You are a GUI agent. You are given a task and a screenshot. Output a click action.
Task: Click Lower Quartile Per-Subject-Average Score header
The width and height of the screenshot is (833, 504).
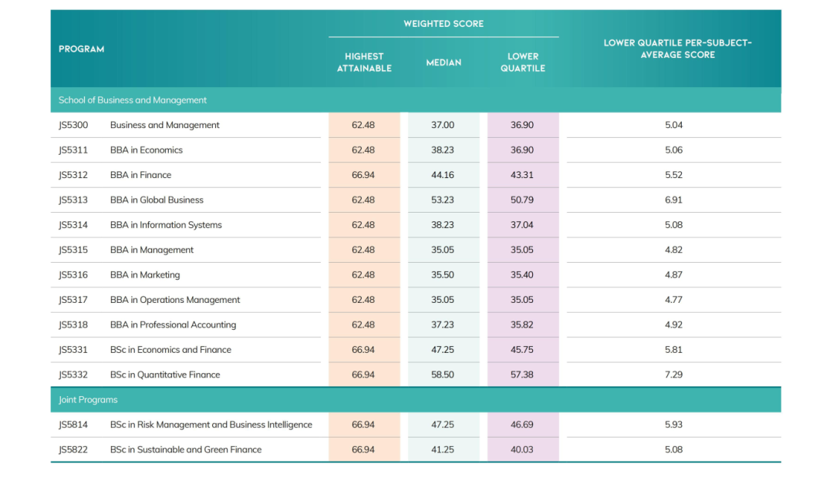[677, 49]
